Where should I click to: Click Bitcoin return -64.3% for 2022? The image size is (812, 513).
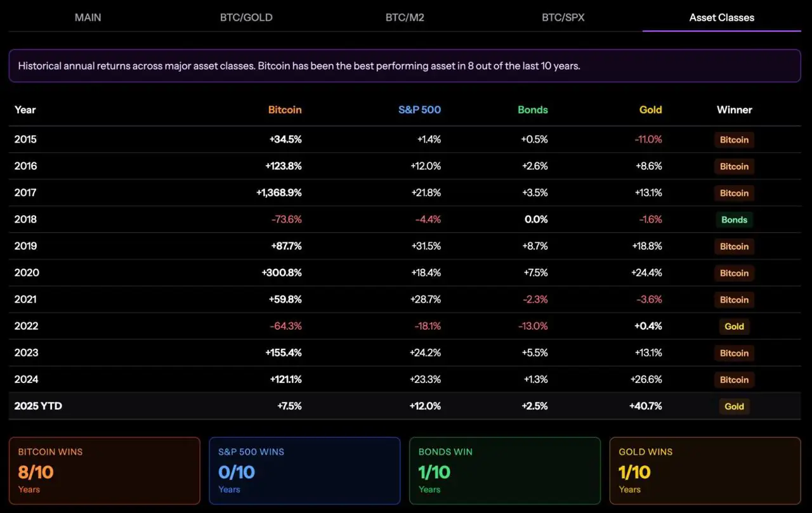click(x=286, y=326)
